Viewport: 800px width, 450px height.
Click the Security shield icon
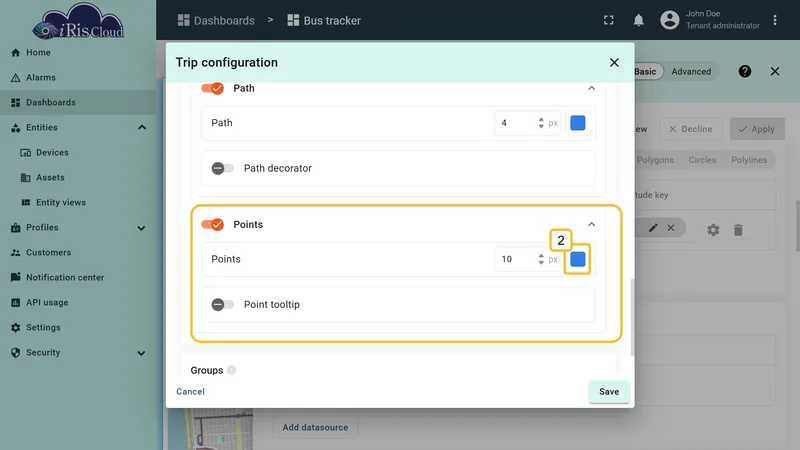[15, 353]
